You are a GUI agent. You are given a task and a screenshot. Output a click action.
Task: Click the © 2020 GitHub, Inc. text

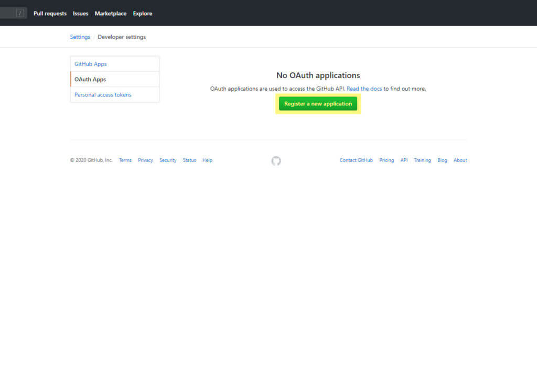(91, 160)
